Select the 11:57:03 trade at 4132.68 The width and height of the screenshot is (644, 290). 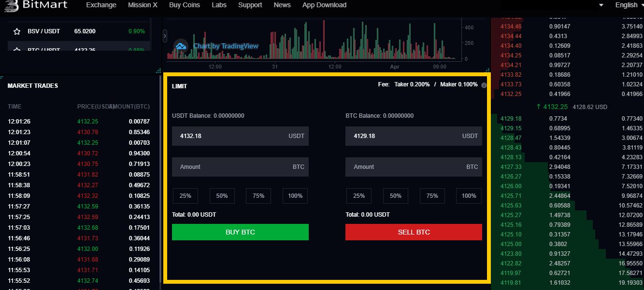[79, 228]
